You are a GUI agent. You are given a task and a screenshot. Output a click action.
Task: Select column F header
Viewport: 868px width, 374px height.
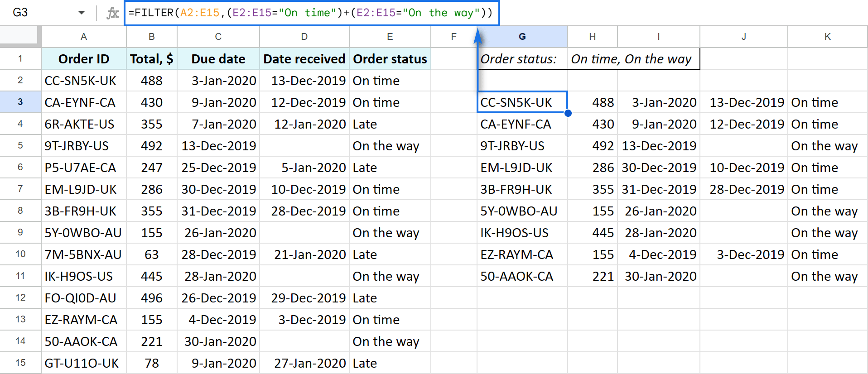click(453, 37)
